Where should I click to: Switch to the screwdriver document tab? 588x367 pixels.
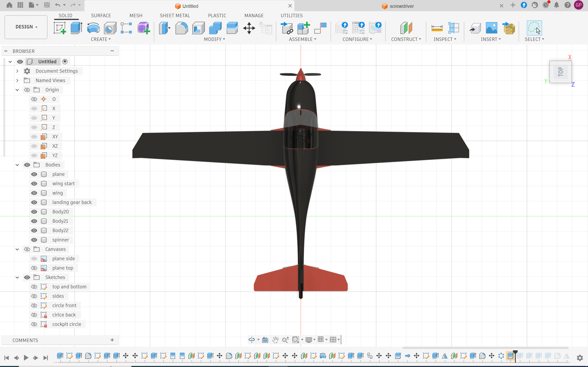tap(398, 6)
